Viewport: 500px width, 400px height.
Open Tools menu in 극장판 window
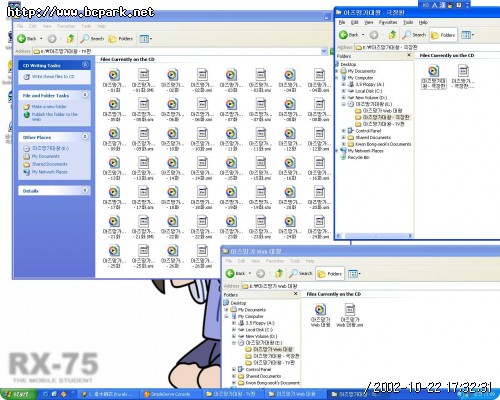[408, 22]
